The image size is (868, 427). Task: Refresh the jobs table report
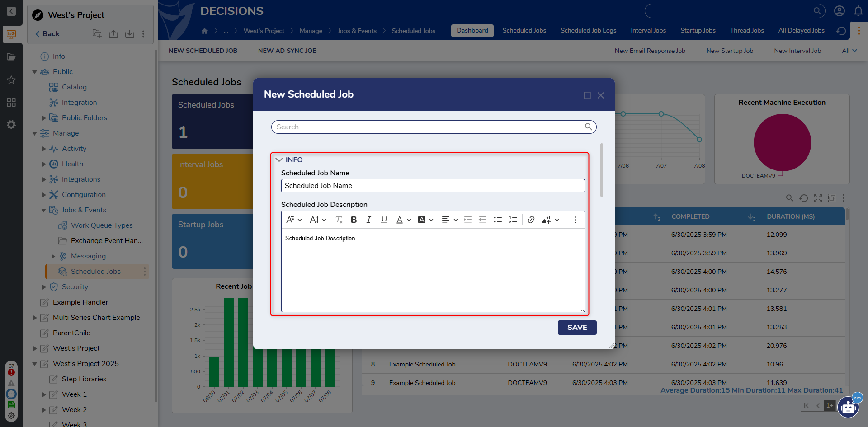click(803, 198)
